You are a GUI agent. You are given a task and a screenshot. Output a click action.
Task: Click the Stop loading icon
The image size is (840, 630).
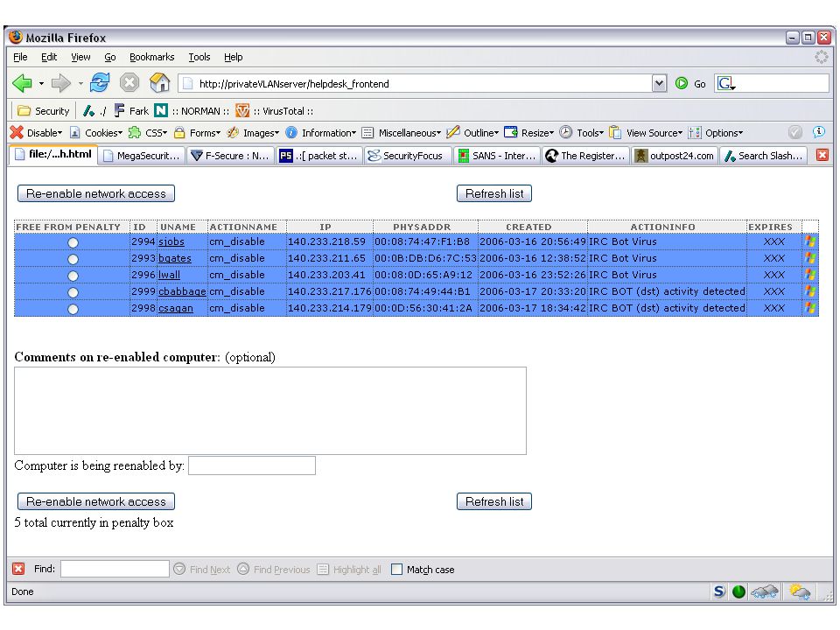(x=129, y=82)
